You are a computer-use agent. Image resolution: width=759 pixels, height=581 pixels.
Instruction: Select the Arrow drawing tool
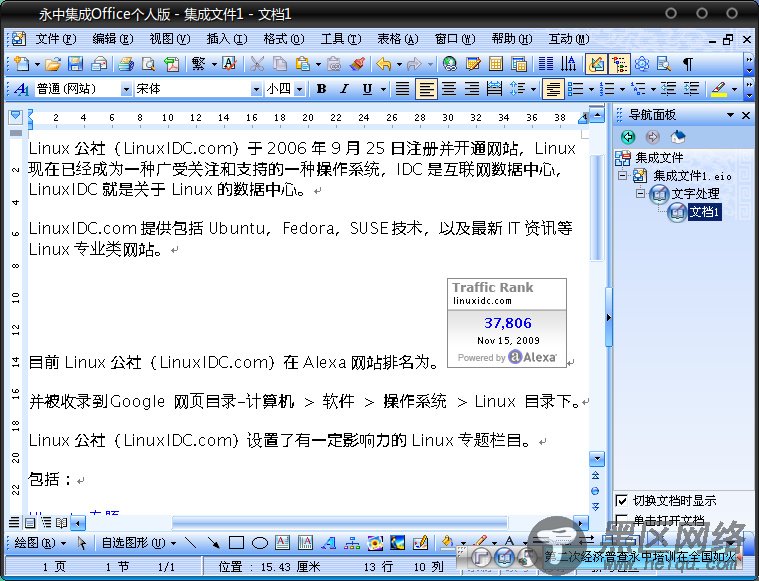pyautogui.click(x=213, y=543)
